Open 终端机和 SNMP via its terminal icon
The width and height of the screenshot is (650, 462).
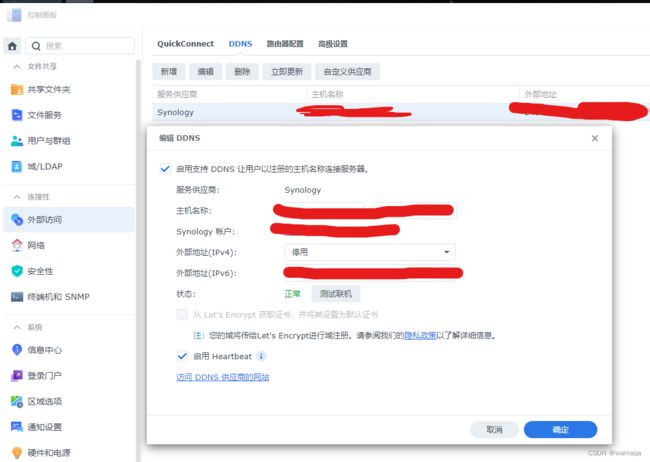[17, 297]
